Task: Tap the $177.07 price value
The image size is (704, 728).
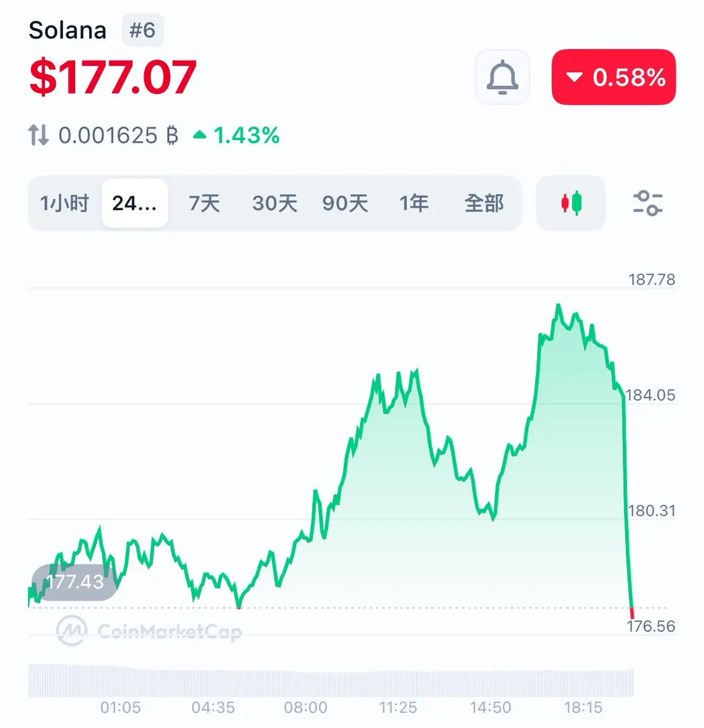Action: coord(113,77)
